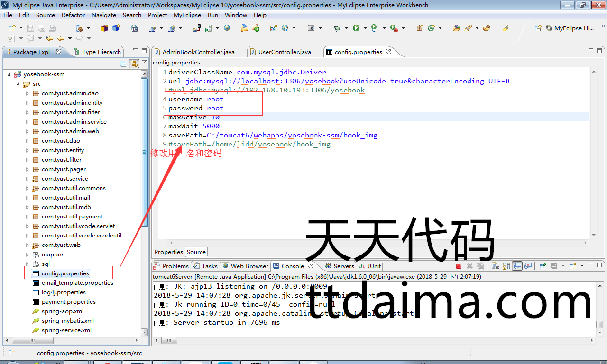The image size is (607, 364).
Task: Toggle Link with Editor in Package Explorer
Action: pyautogui.click(x=134, y=64)
